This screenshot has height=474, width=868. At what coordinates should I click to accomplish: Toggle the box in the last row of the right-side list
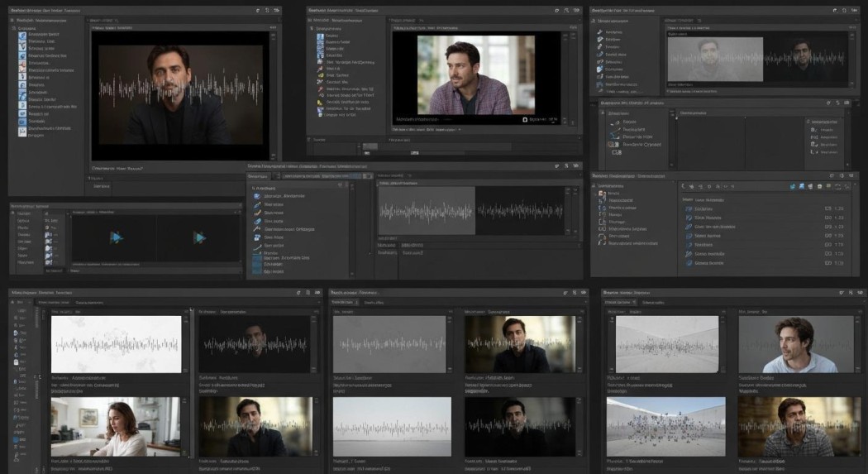point(827,263)
